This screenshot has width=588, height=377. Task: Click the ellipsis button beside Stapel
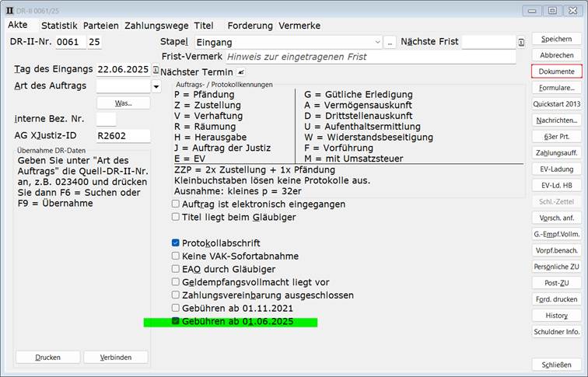point(390,42)
